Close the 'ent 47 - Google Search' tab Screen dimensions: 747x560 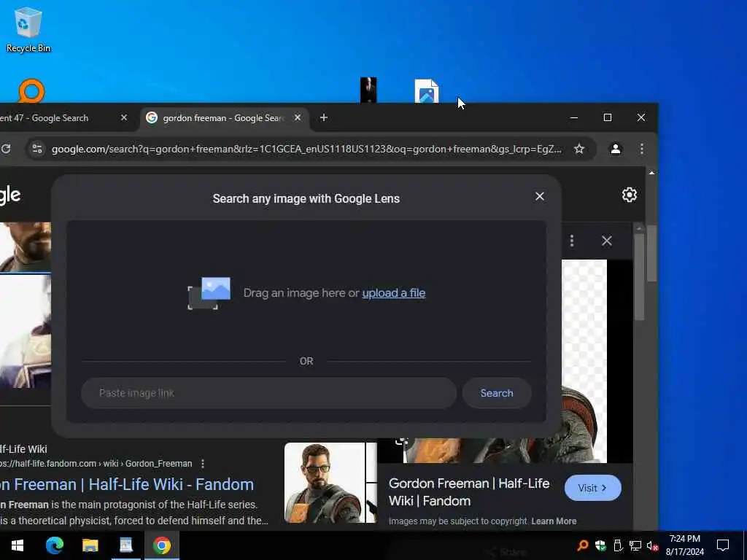[x=124, y=117]
